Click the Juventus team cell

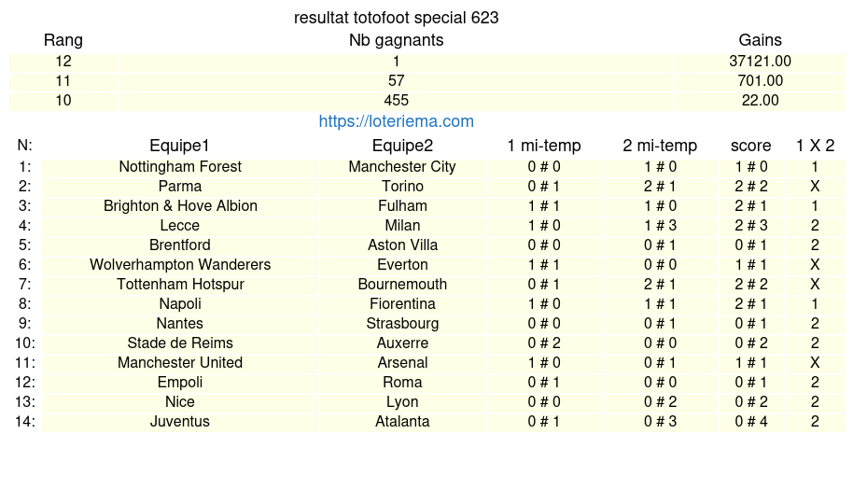point(179,422)
